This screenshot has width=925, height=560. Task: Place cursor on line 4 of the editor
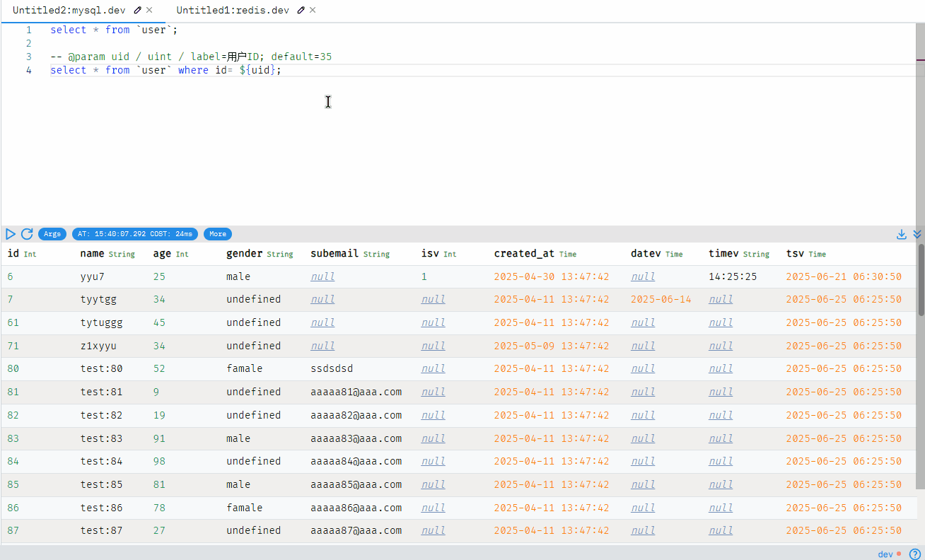(354, 70)
